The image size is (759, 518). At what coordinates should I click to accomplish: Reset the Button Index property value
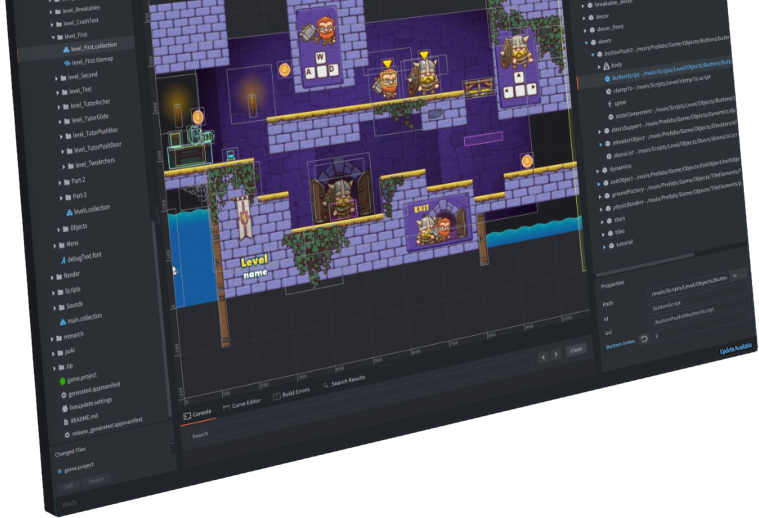(644, 339)
